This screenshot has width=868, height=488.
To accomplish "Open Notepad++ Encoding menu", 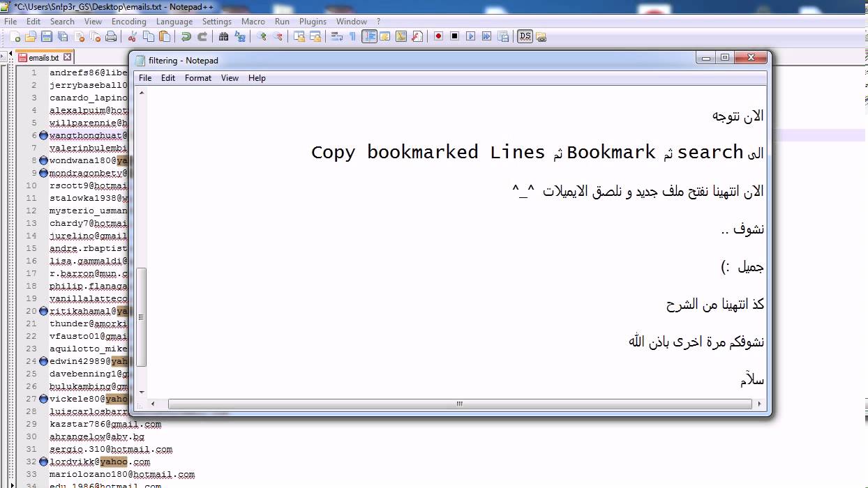I will [129, 22].
